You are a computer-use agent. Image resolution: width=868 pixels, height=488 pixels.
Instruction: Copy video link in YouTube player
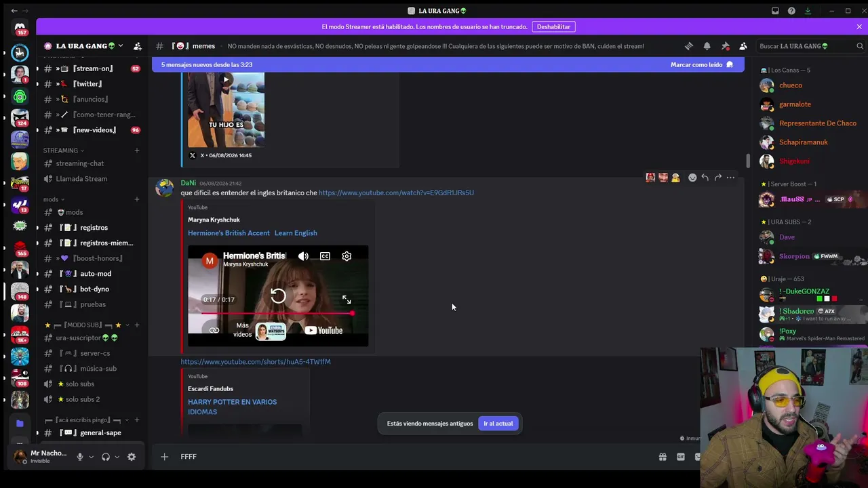click(x=214, y=330)
